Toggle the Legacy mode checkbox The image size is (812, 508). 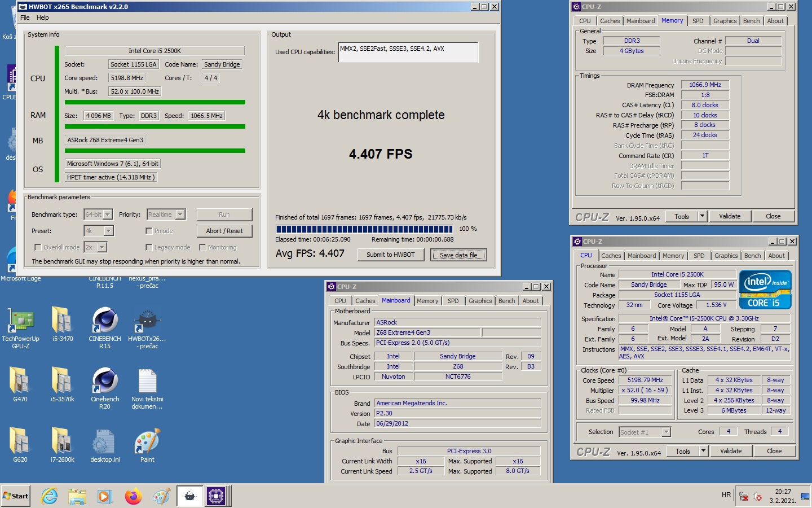[x=149, y=247]
